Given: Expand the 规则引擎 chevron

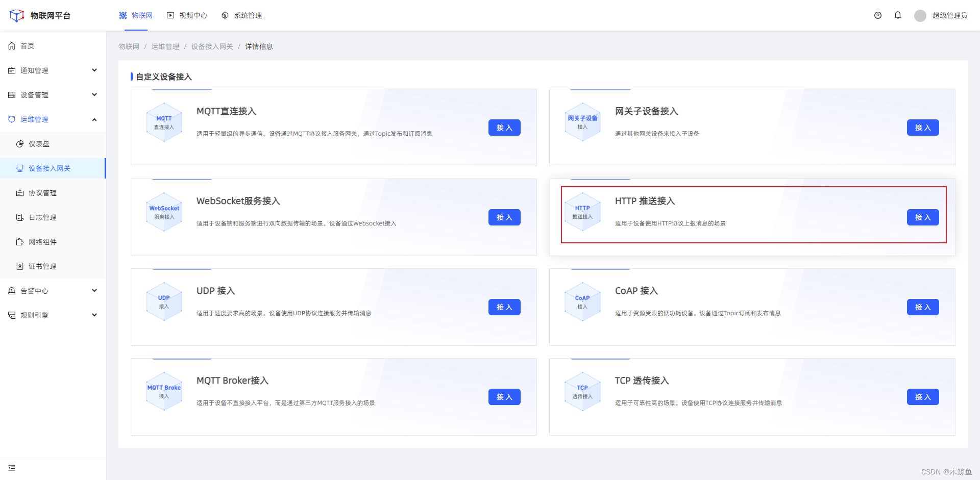Looking at the screenshot, I should click(x=94, y=315).
